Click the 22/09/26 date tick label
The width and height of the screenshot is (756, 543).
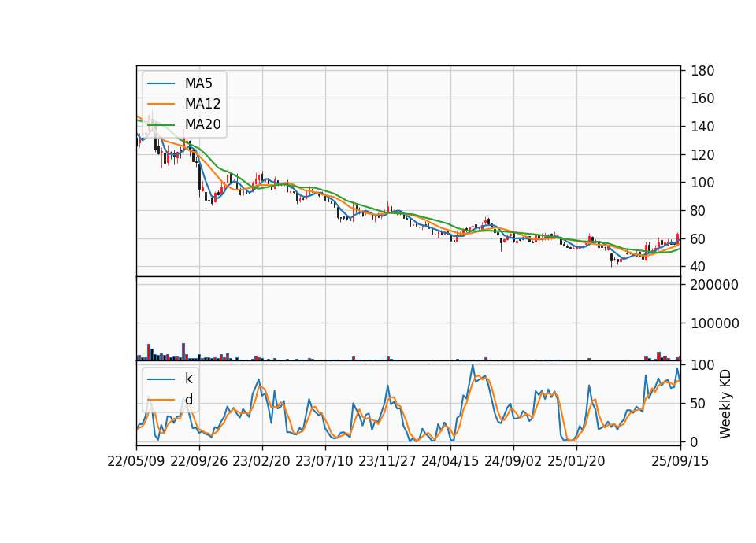point(199,461)
